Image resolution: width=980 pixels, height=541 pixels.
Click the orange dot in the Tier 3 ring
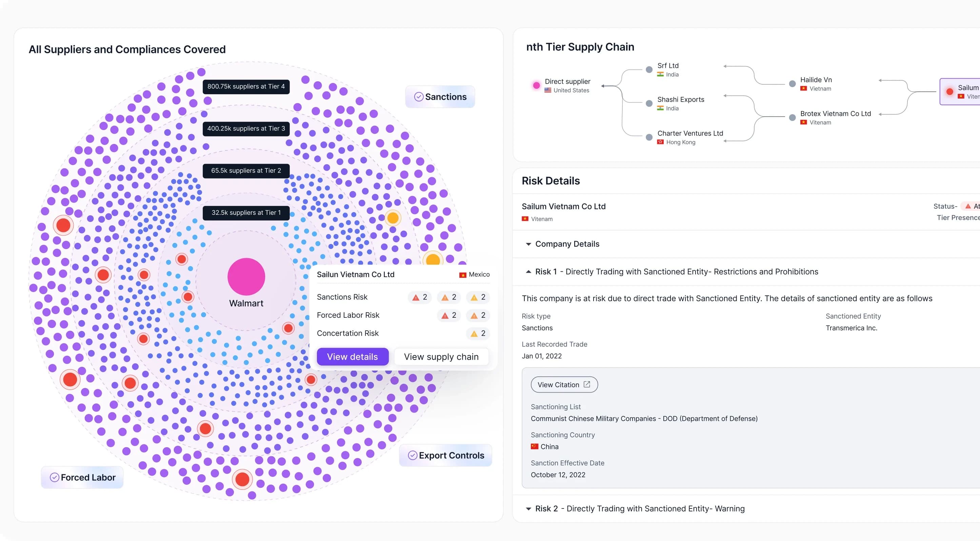[x=393, y=218]
